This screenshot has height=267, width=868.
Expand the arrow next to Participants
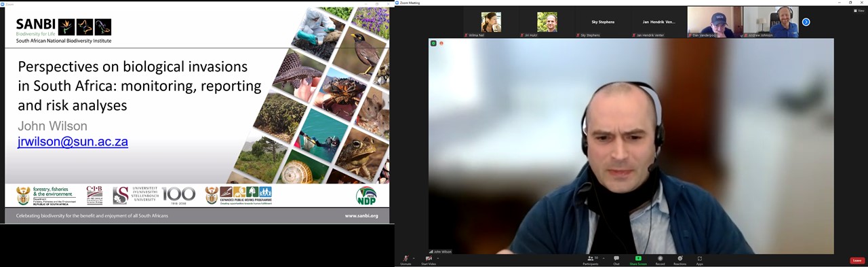[604, 258]
